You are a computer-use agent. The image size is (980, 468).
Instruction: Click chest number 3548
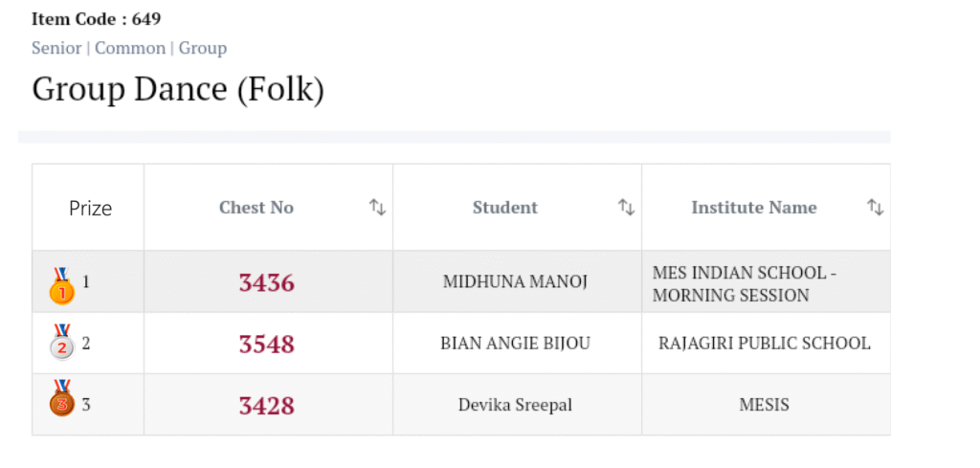[x=267, y=344]
